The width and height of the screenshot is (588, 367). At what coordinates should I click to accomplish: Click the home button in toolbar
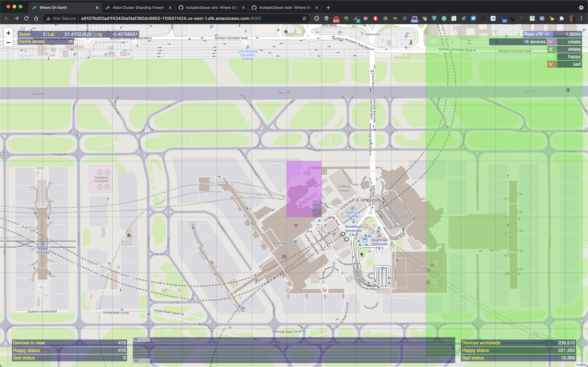36,19
